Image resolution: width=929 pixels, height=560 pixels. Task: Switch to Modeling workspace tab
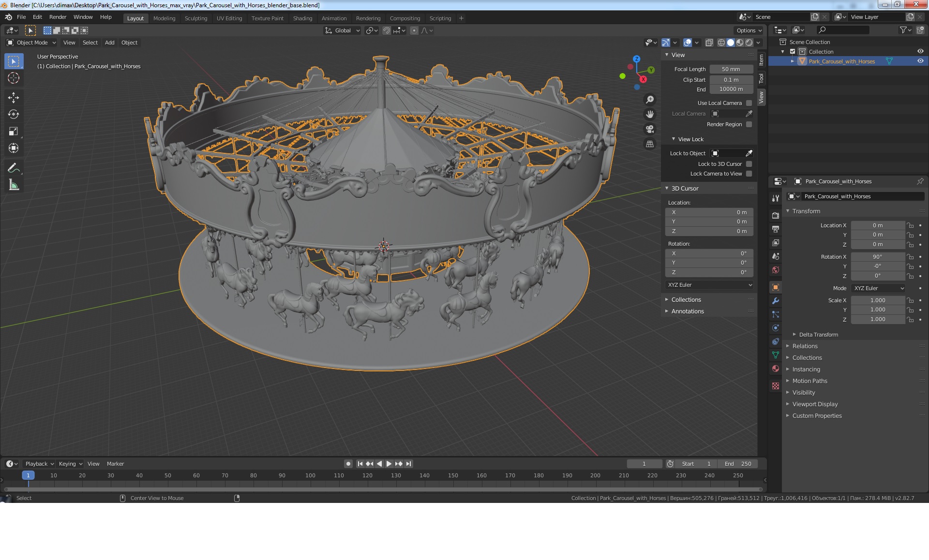[x=164, y=18]
